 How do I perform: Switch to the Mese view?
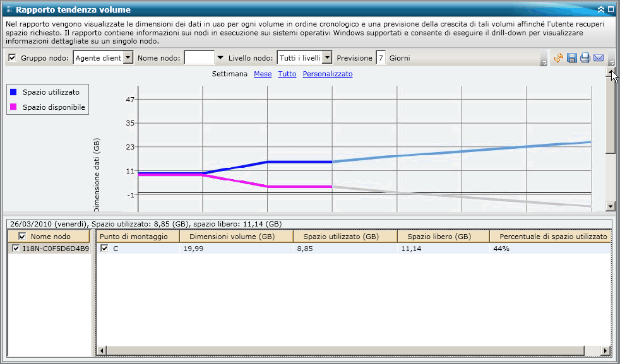click(262, 74)
